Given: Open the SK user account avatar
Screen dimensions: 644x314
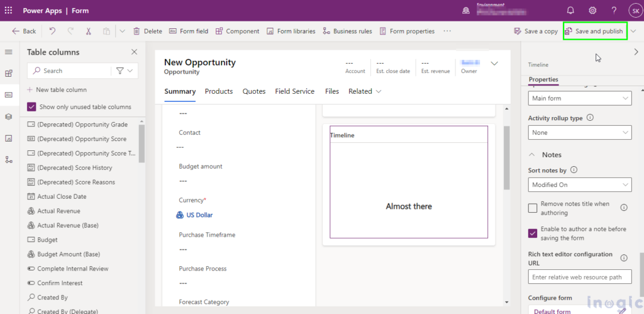Looking at the screenshot, I should tap(635, 11).
